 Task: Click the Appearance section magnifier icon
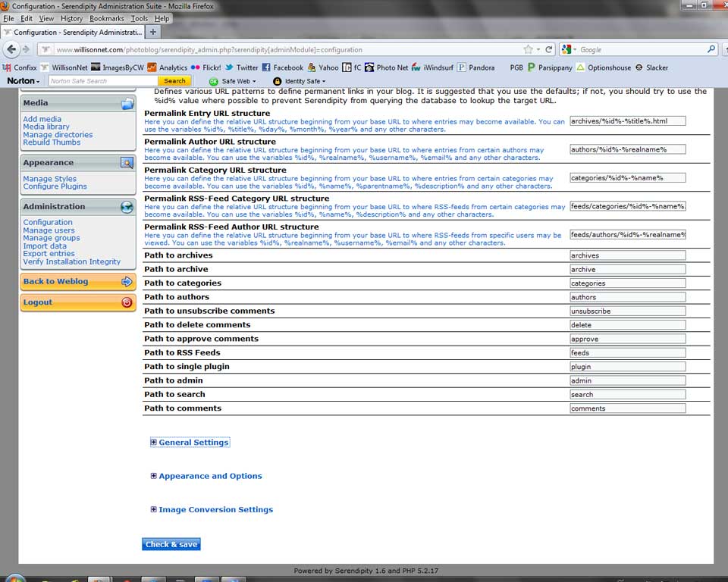pos(127,163)
